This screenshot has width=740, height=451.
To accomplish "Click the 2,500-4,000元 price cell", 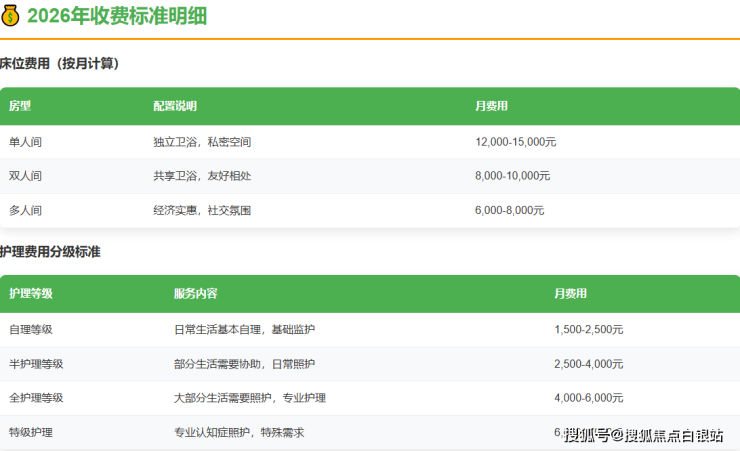I will (x=589, y=364).
